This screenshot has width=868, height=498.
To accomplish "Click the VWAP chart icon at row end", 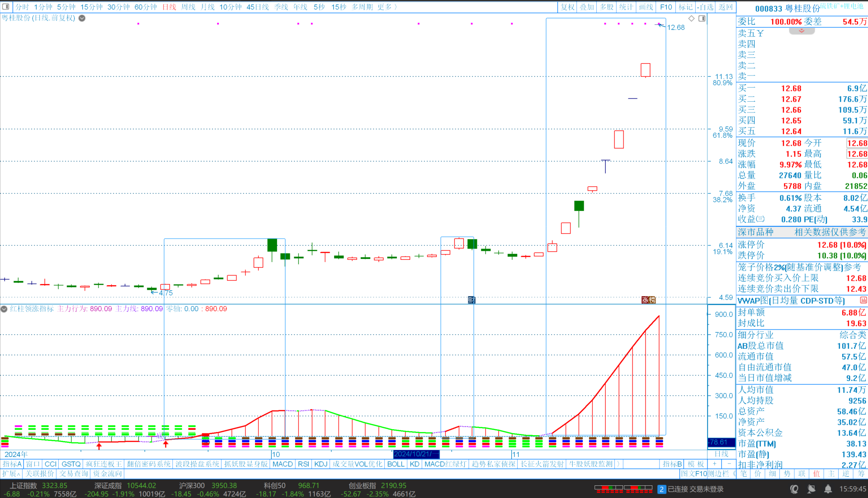I will click(863, 301).
